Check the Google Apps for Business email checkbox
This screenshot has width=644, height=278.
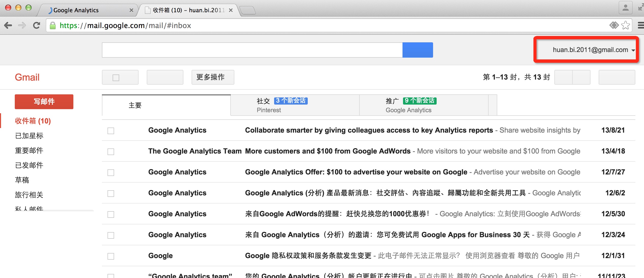click(111, 235)
